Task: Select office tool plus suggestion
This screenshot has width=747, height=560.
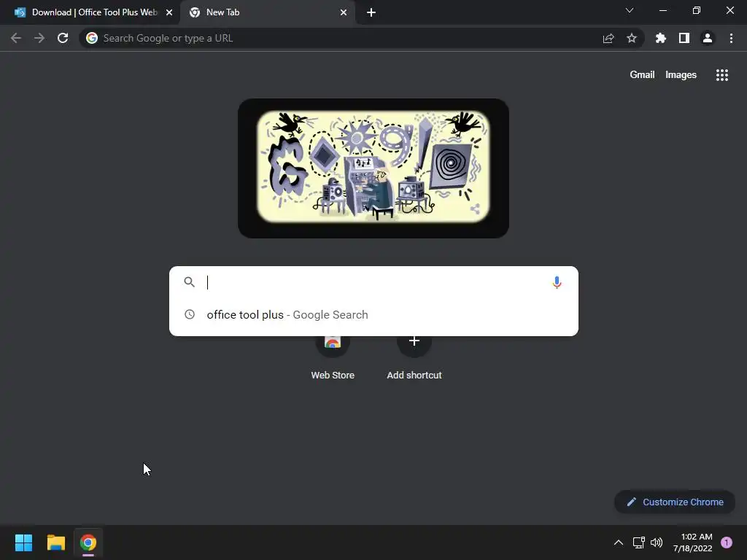Action: click(x=374, y=315)
